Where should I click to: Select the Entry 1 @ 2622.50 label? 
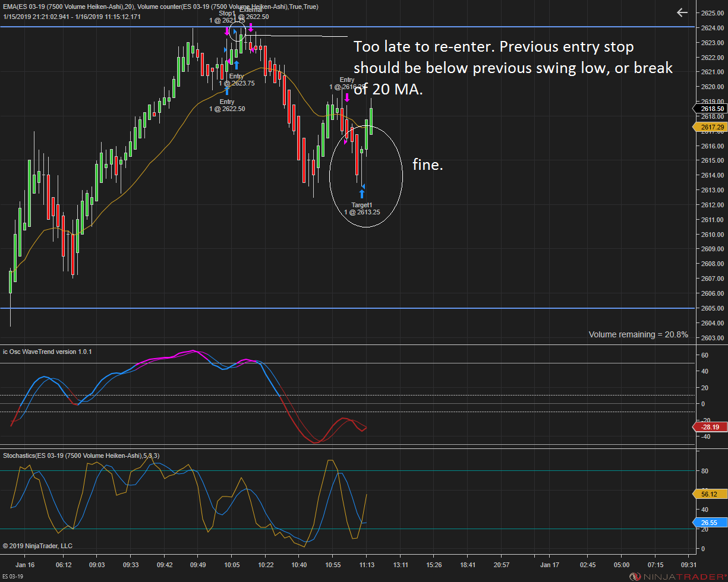[x=227, y=105]
